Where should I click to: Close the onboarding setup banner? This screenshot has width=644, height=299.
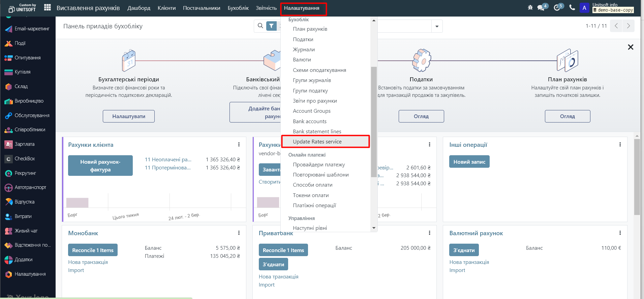631,47
